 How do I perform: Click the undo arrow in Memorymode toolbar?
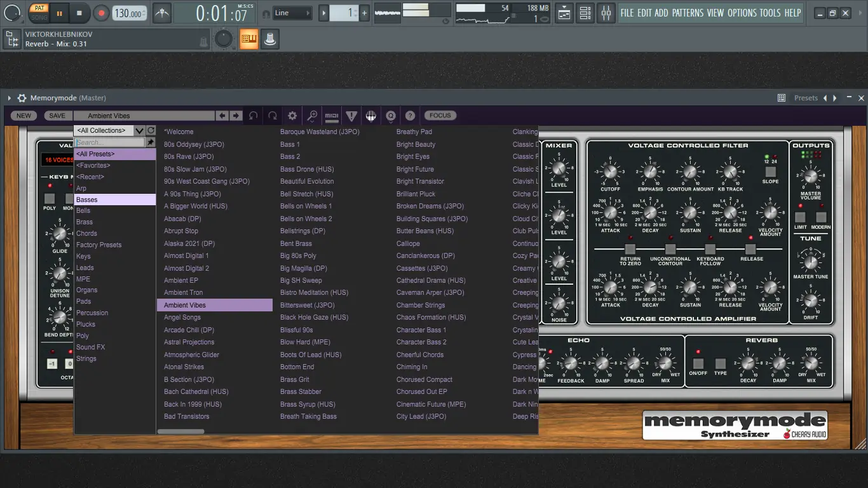(254, 116)
